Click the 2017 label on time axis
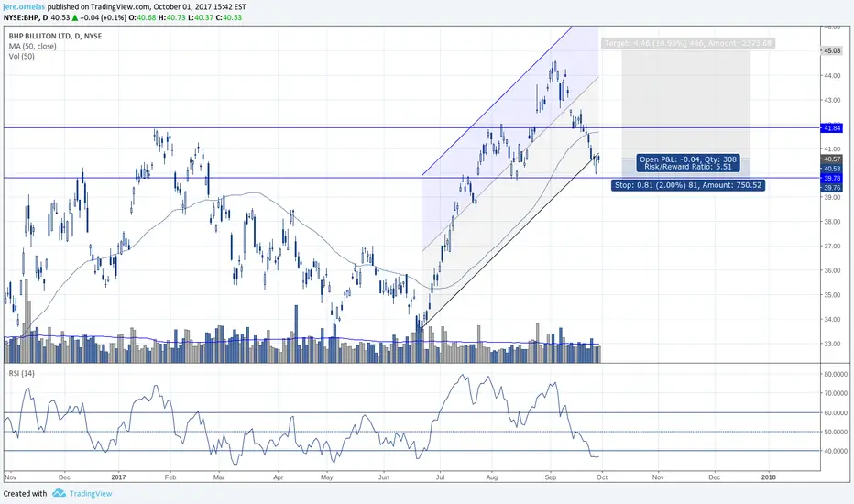This screenshot has height=504, width=854. 118,477
